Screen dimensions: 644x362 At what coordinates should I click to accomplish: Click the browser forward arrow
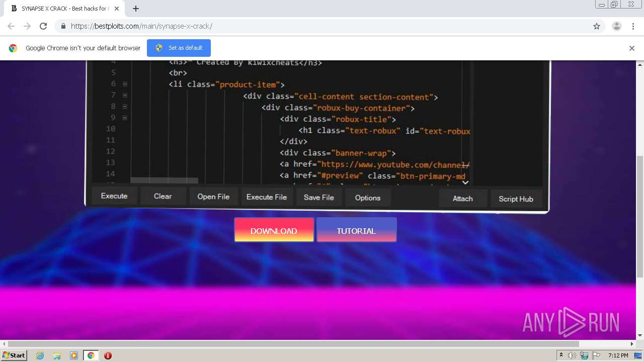27,26
